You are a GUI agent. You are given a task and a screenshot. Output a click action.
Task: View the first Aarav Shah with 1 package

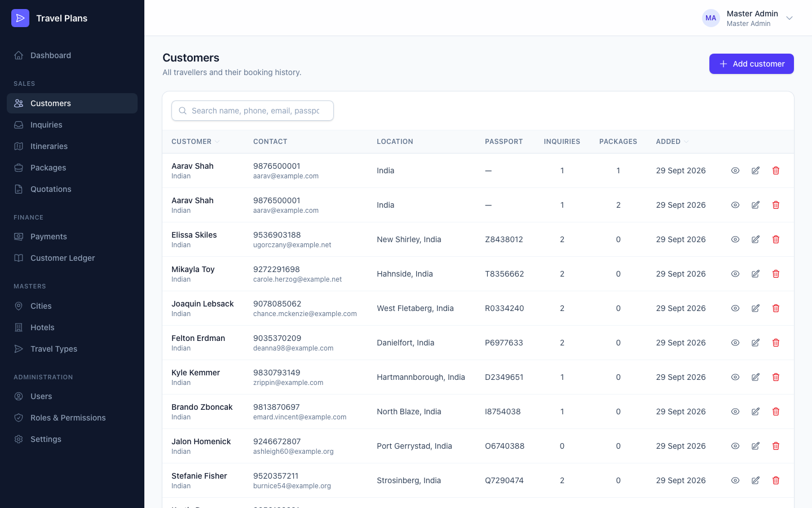pyautogui.click(x=735, y=170)
